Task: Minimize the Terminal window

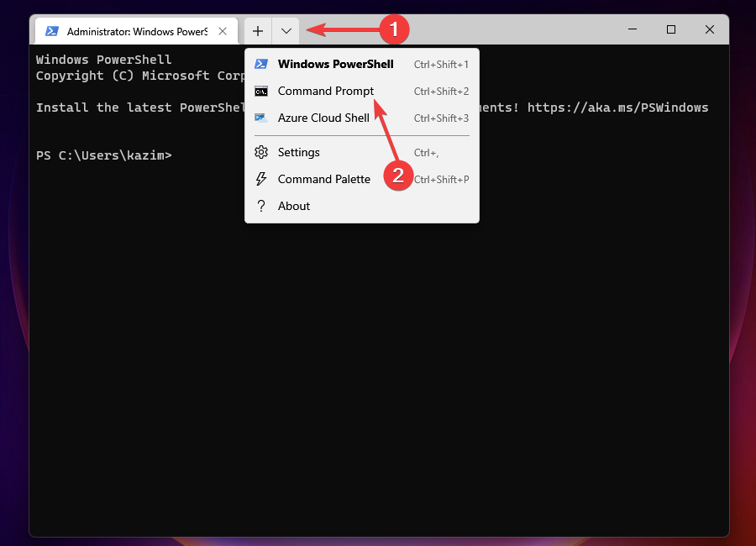Action: tap(633, 29)
